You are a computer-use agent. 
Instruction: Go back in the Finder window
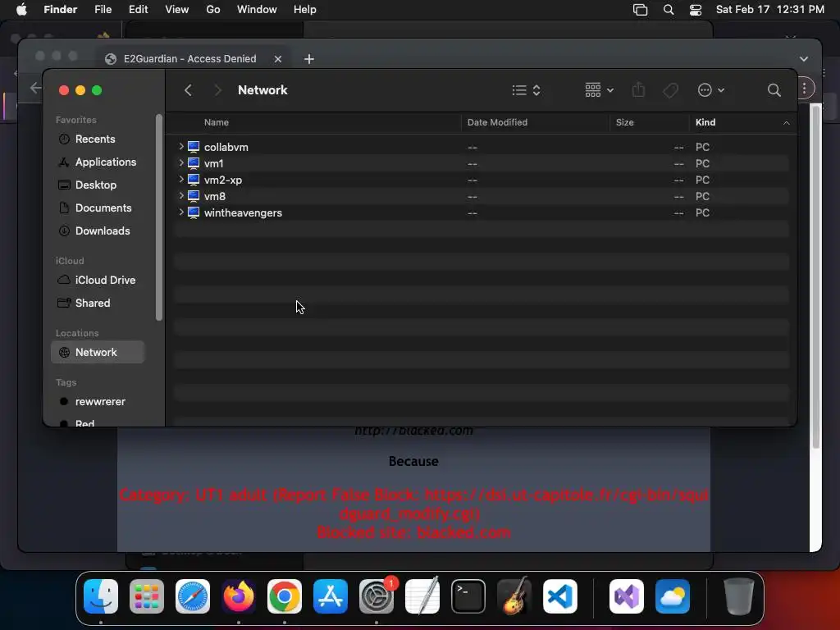point(188,90)
